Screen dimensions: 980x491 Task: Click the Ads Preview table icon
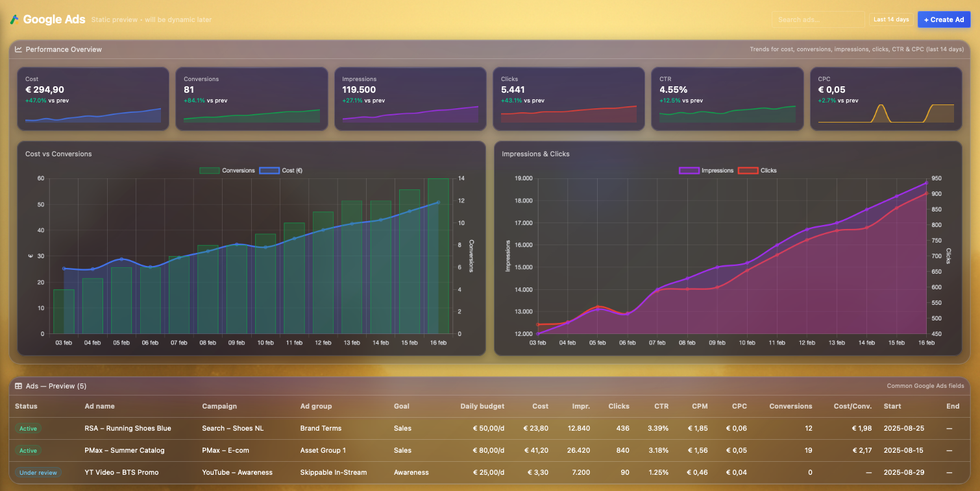19,386
